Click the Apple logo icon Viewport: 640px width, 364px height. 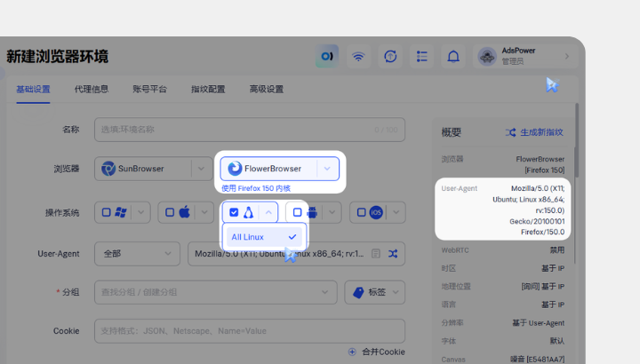point(185,212)
